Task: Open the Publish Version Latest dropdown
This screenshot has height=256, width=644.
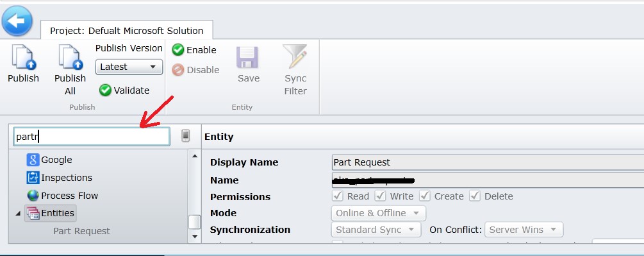Action: click(x=129, y=67)
